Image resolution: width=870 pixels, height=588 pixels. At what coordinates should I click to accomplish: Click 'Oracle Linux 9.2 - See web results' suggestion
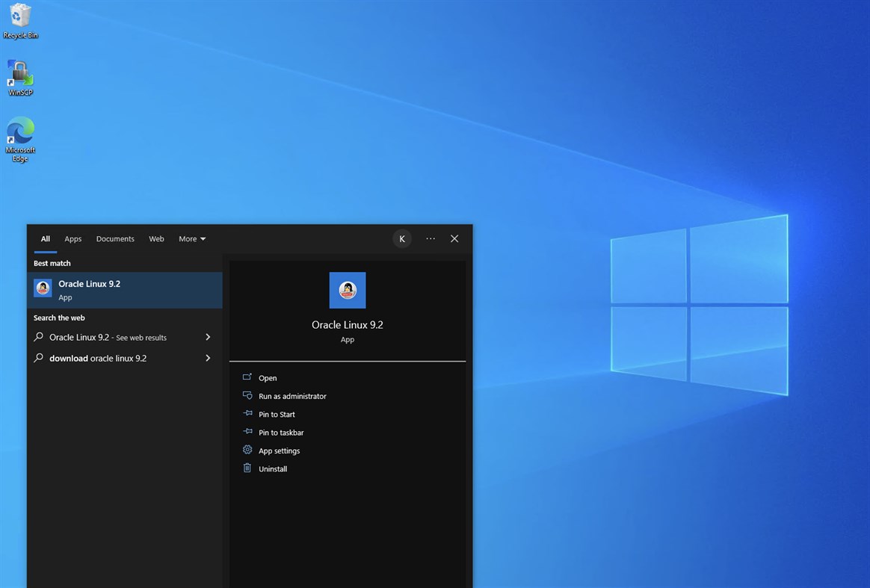125,337
